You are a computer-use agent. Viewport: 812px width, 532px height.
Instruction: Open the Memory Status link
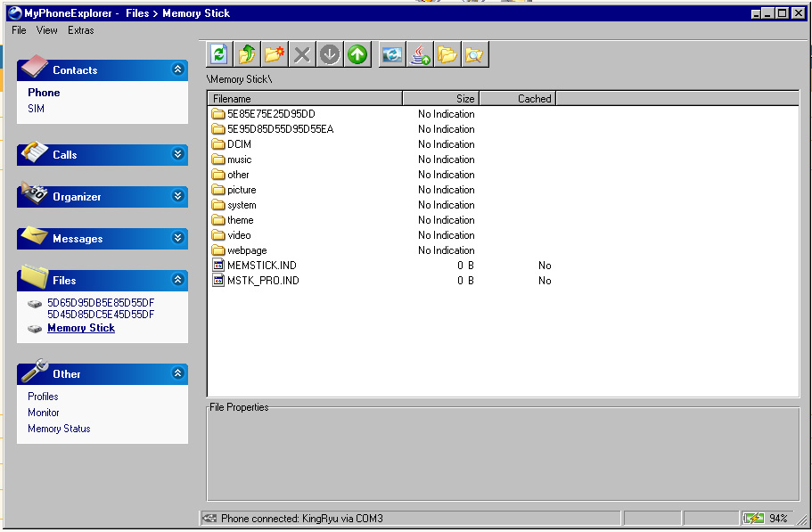coord(59,429)
